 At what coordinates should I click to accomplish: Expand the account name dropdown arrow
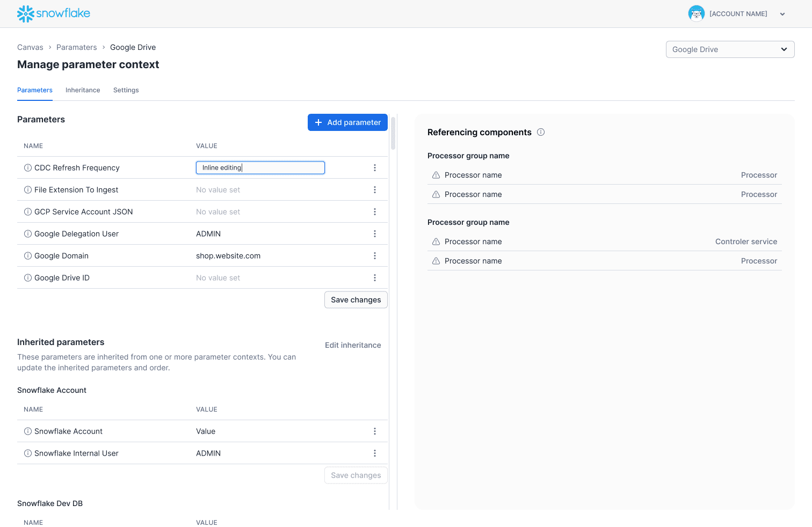[x=782, y=14]
